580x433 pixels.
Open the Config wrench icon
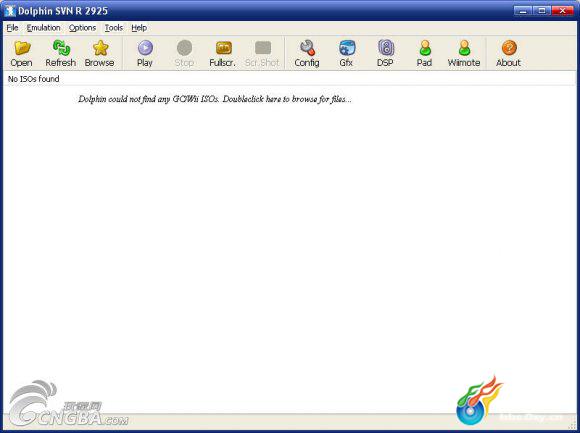tap(307, 54)
